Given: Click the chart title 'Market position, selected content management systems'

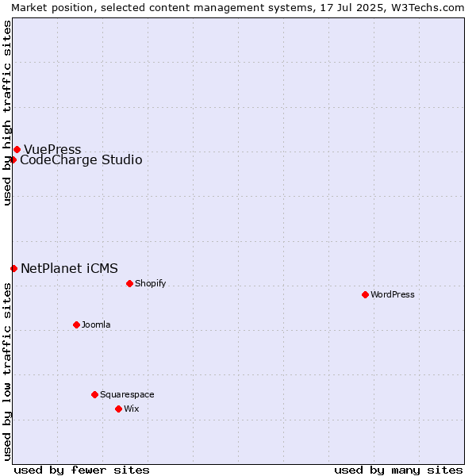Looking at the screenshot, I should click(x=163, y=7).
